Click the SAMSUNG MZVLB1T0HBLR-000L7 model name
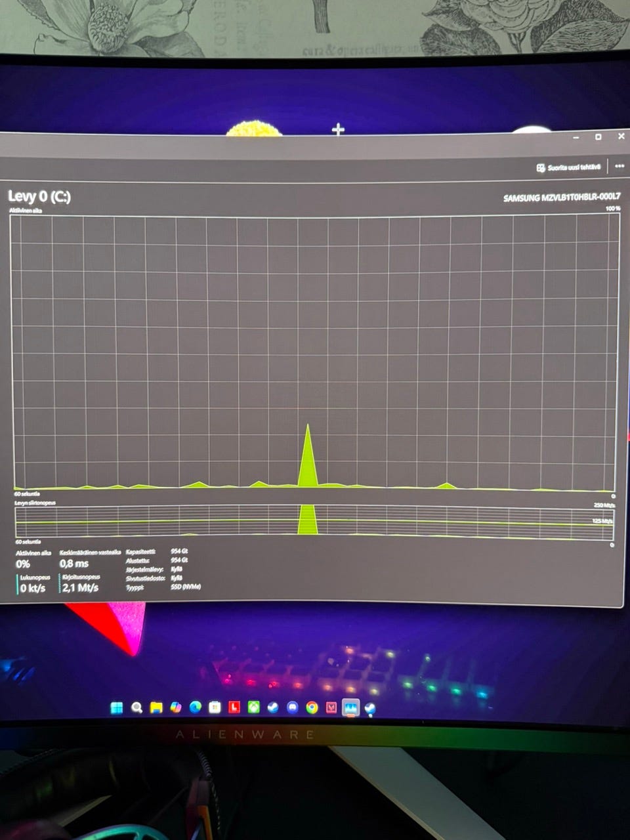This screenshot has height=840, width=630. pyautogui.click(x=562, y=198)
